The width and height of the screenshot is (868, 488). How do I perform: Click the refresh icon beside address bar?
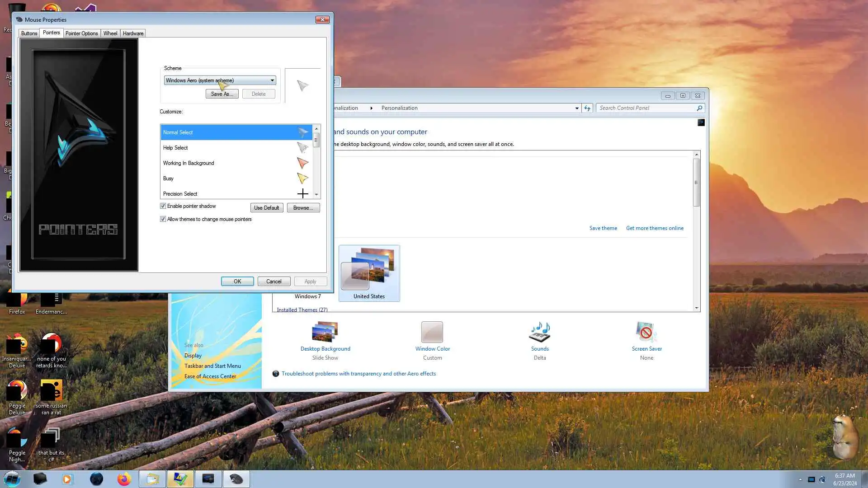[x=587, y=108]
